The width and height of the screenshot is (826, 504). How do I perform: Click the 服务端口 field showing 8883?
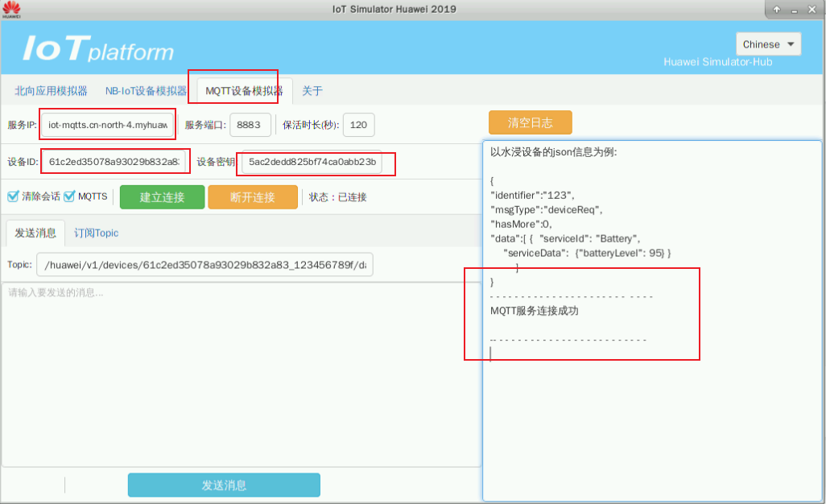click(x=250, y=125)
